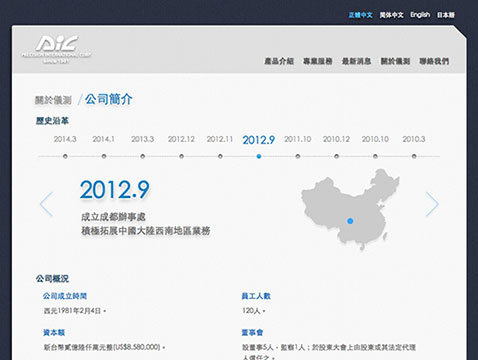Go to previous timeline entry with left arrow
The height and width of the screenshot is (360, 478).
pyautogui.click(x=46, y=204)
